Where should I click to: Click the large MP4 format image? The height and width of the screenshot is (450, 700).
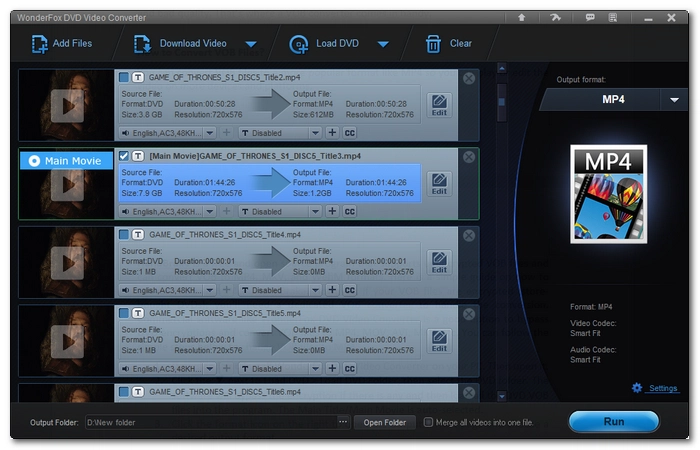(608, 194)
